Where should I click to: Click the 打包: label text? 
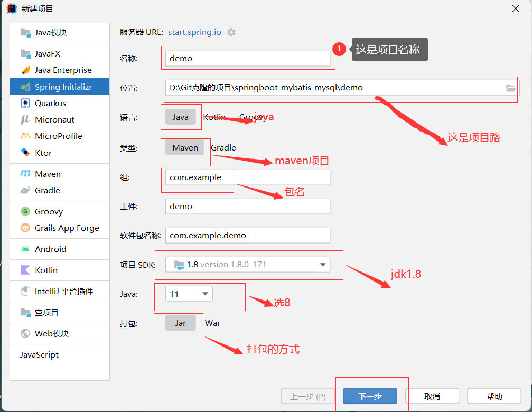[x=128, y=323]
